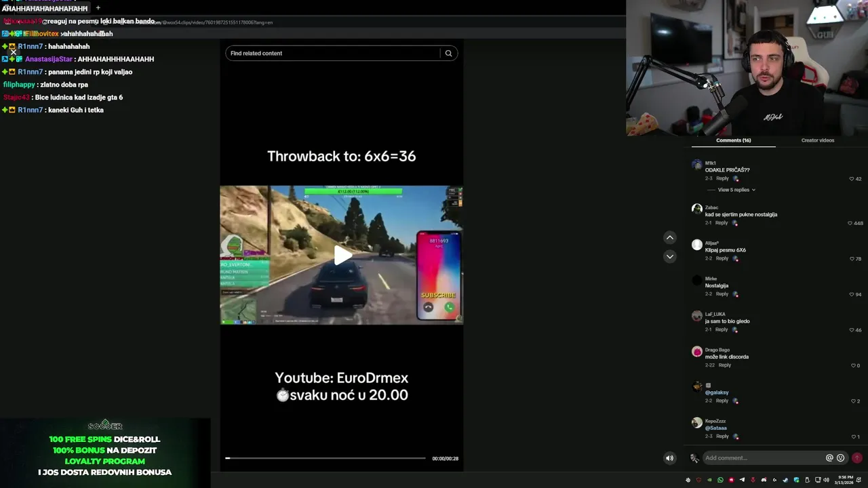Like LaF_LUKA's comment with 46 likes
868x488 pixels.
(852, 330)
